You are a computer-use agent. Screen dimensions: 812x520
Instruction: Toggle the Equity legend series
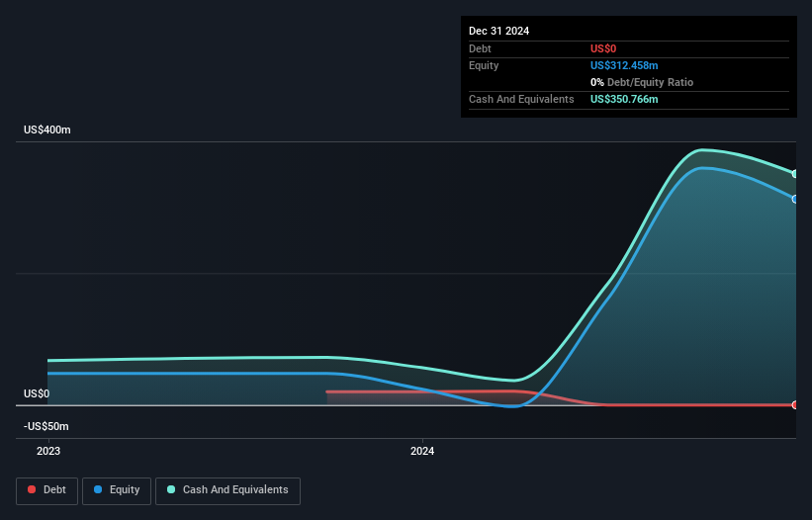click(117, 490)
